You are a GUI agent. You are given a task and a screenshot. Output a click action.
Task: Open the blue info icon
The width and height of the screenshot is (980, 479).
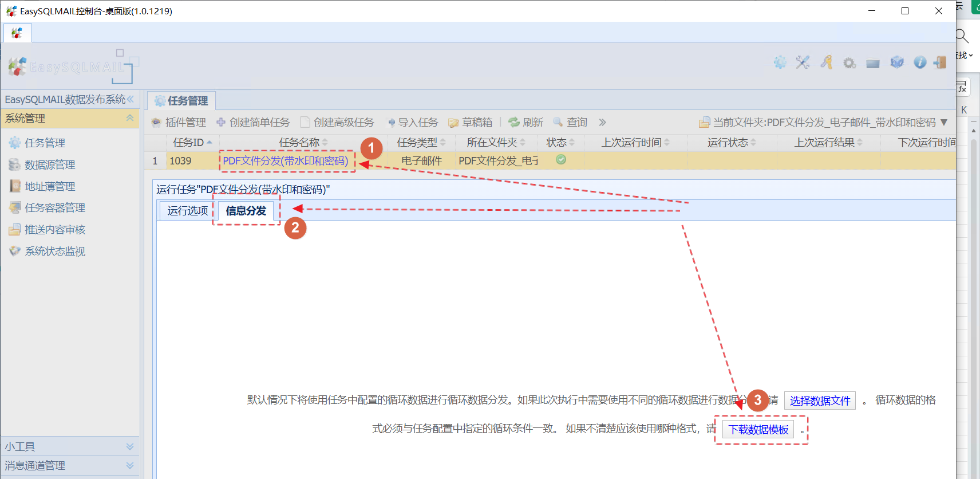click(920, 62)
